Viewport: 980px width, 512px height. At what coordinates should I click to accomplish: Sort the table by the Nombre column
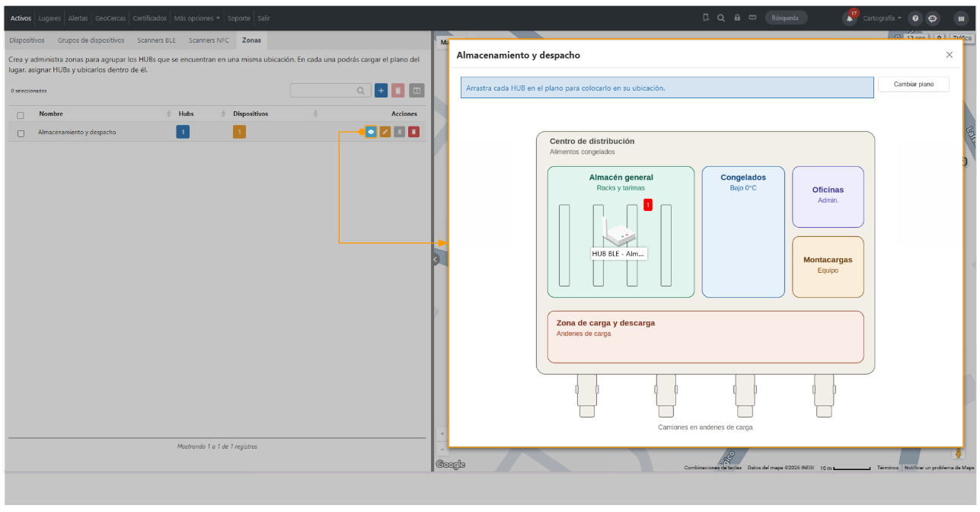(51, 114)
